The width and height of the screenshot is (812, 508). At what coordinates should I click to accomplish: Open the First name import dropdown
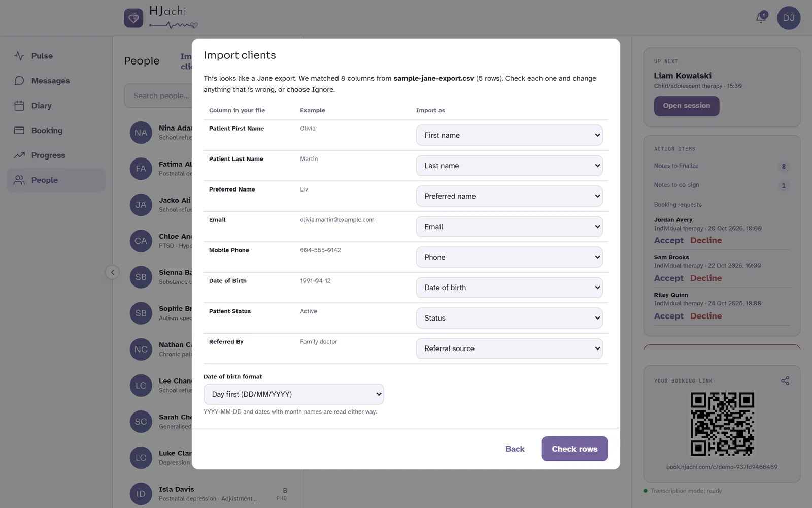(509, 135)
